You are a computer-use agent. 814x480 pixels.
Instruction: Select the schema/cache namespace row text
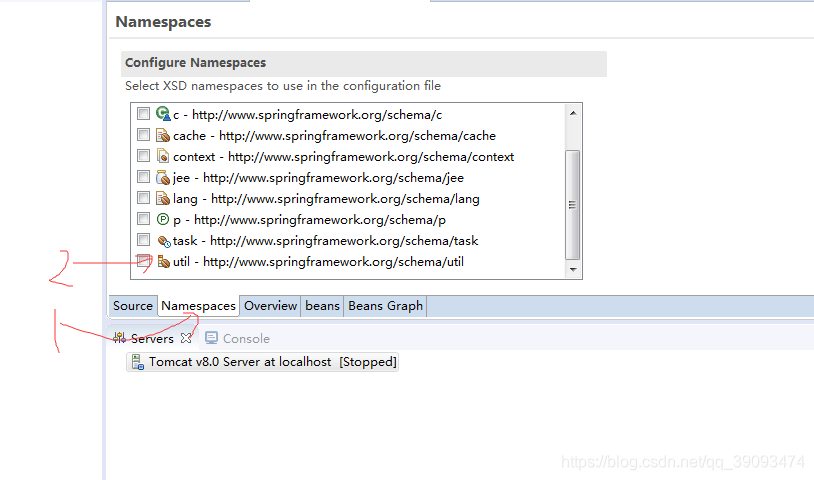click(334, 136)
